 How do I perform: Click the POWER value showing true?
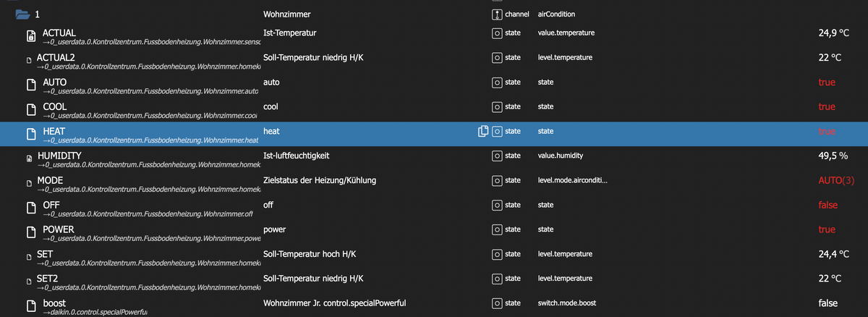pos(826,229)
